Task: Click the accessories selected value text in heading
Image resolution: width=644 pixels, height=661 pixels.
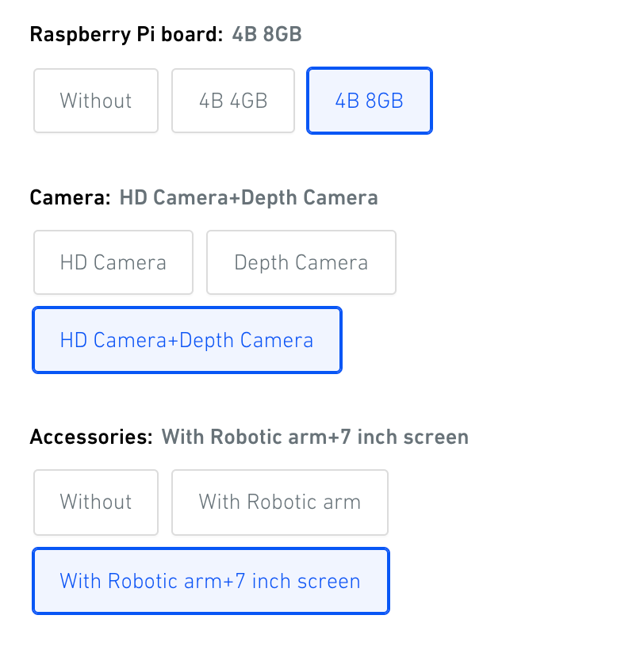Action: coord(315,437)
